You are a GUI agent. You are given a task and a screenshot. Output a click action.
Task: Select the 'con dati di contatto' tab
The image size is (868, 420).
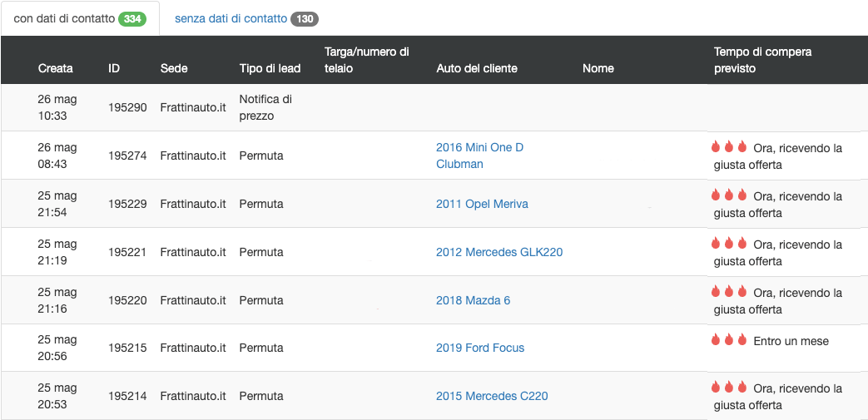64,19
